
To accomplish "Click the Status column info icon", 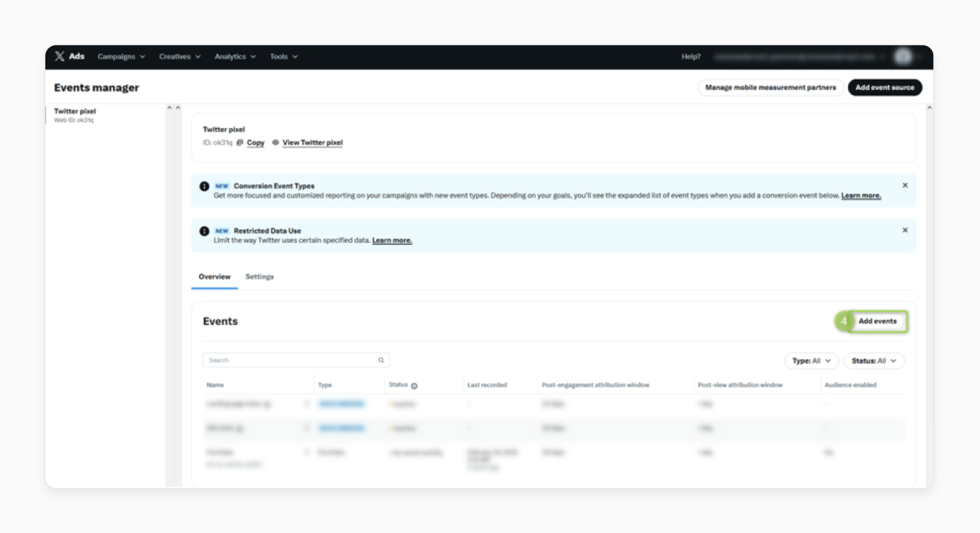I will 414,386.
